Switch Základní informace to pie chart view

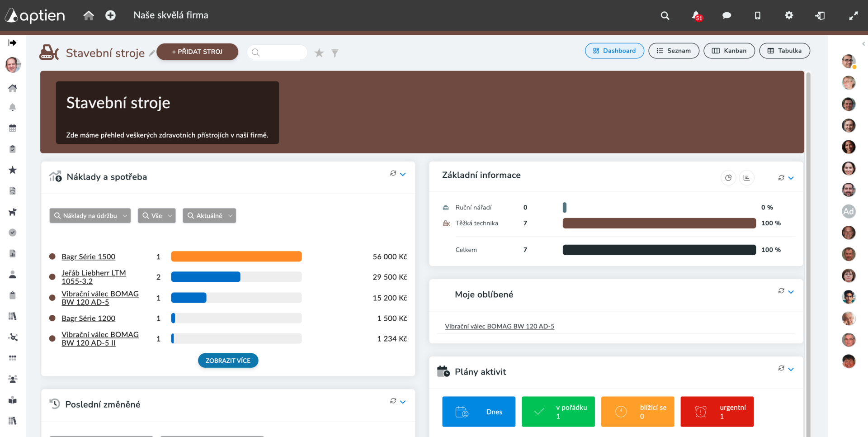coord(728,178)
